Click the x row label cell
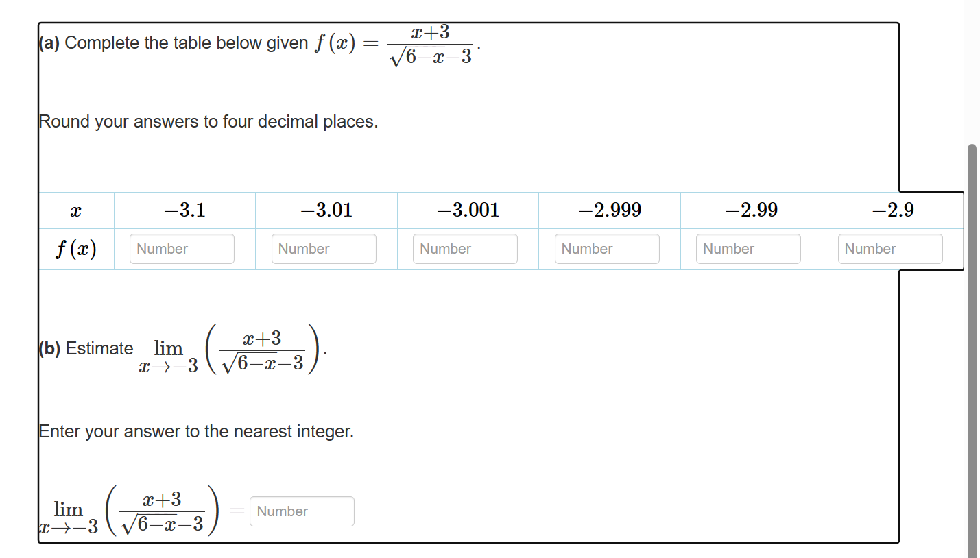The height and width of the screenshot is (558, 980). pyautogui.click(x=76, y=210)
